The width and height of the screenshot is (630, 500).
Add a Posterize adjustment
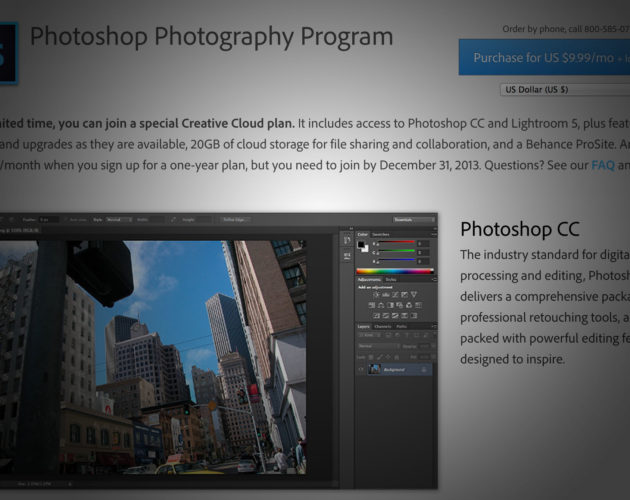(386, 316)
